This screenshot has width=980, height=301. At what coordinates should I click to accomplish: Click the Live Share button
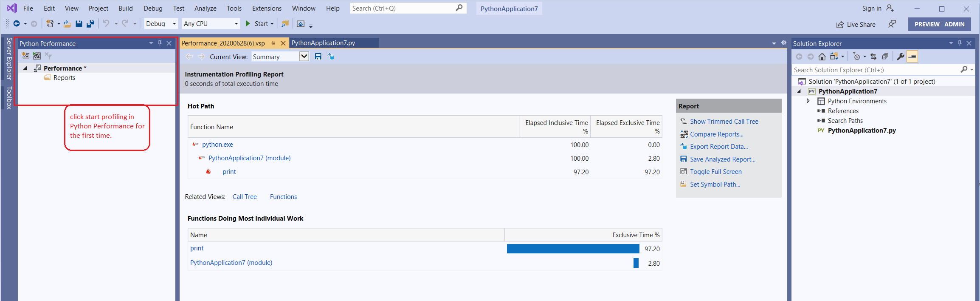click(856, 25)
